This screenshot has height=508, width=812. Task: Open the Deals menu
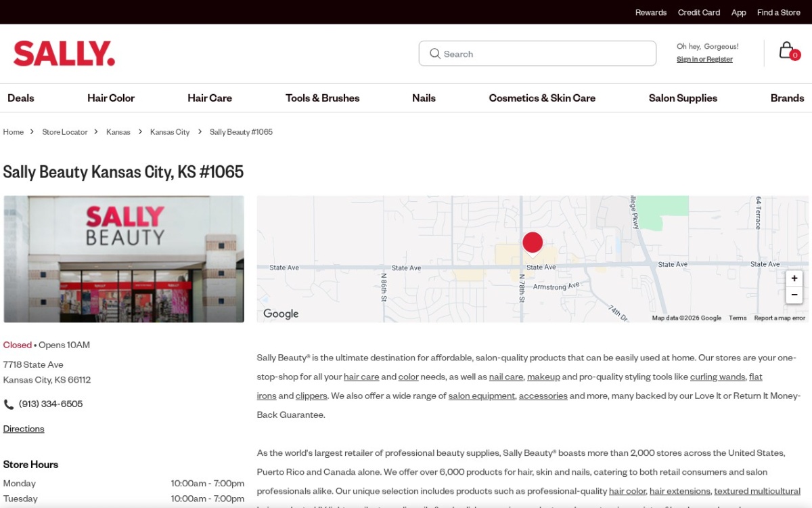[21, 98]
